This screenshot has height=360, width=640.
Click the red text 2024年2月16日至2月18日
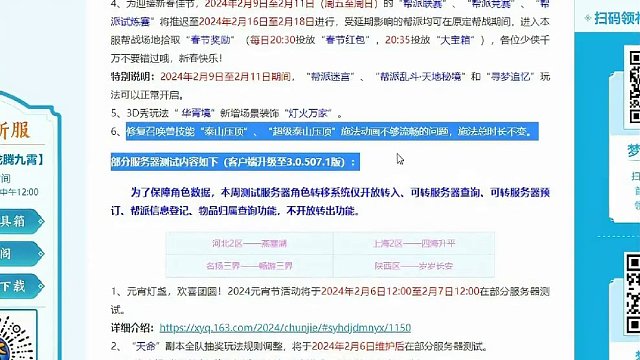[257, 22]
